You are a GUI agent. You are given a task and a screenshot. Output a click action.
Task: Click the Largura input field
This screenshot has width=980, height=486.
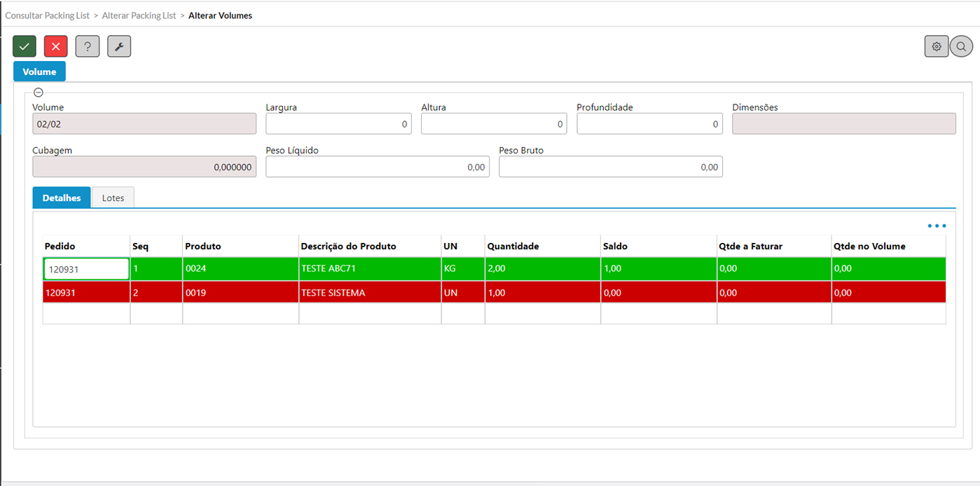338,124
